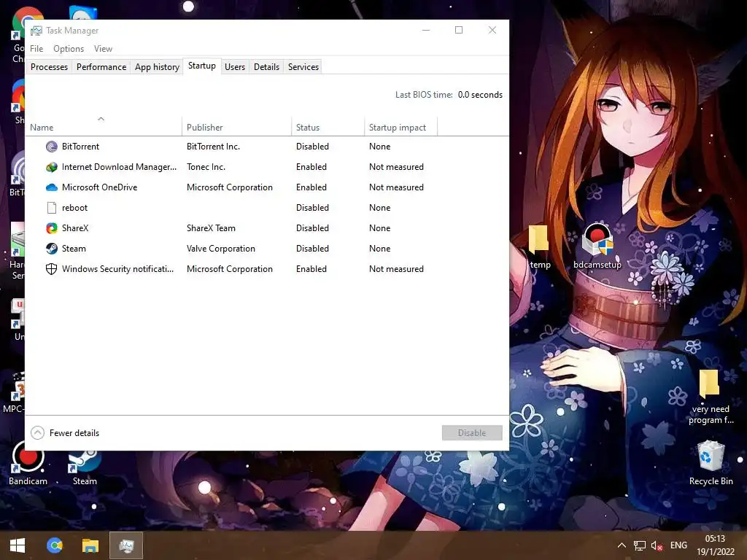Image resolution: width=747 pixels, height=560 pixels.
Task: Show hidden system tray icons
Action: 622,545
